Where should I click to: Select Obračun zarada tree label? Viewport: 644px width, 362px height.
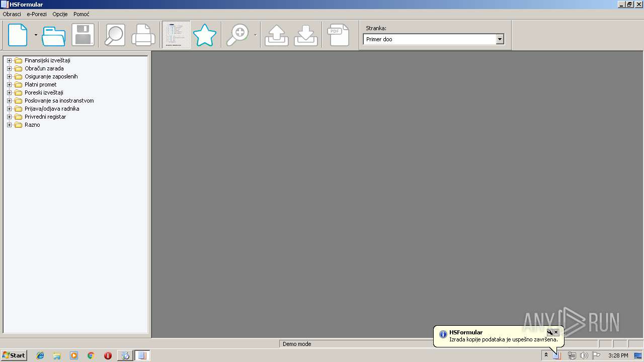coord(44,68)
